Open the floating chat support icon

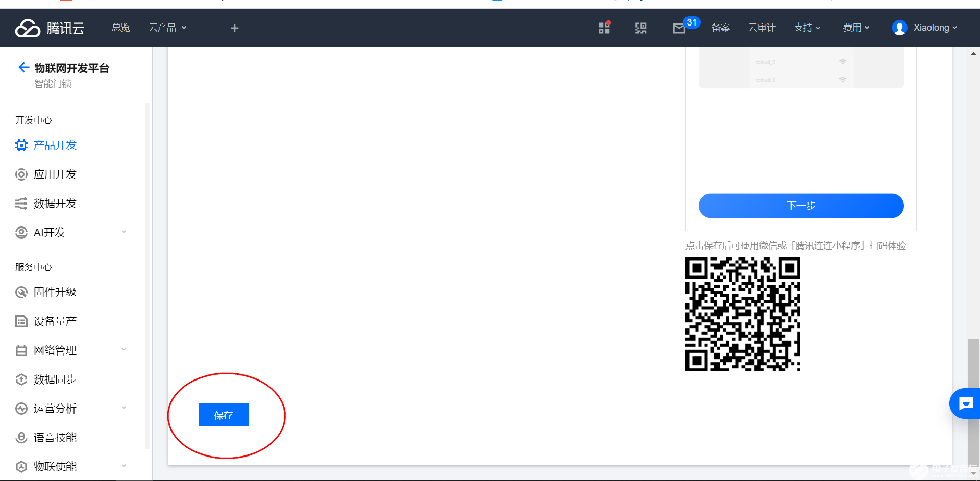tap(965, 403)
